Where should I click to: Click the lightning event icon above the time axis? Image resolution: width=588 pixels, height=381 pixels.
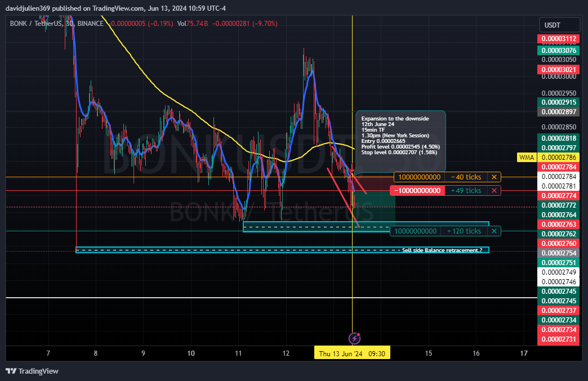pos(354,339)
